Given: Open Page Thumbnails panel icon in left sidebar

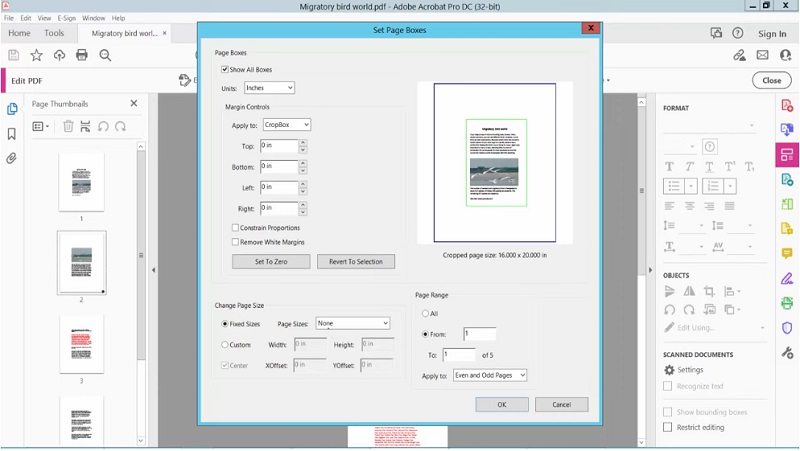Looking at the screenshot, I should 12,109.
